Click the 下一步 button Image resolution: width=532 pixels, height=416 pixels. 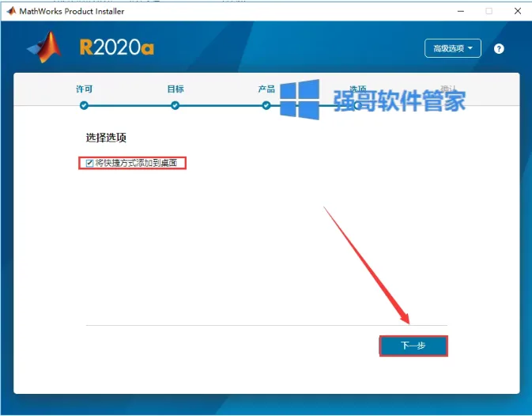pyautogui.click(x=413, y=346)
